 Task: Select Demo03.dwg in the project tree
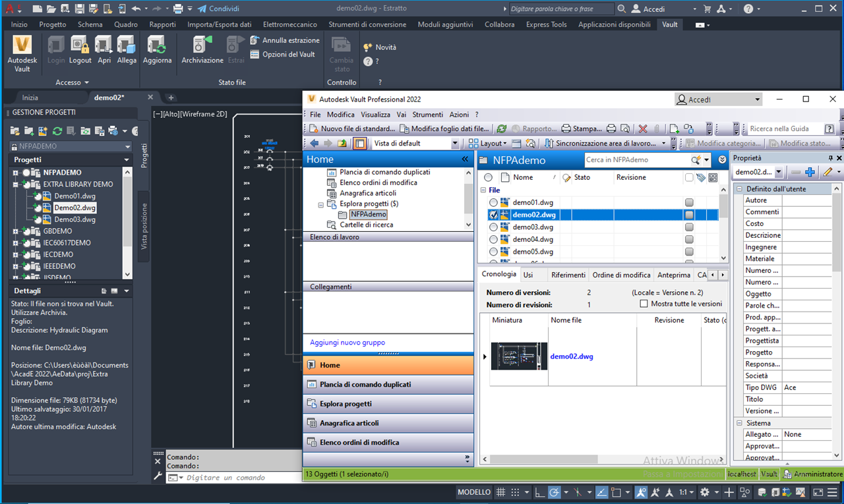(x=75, y=219)
